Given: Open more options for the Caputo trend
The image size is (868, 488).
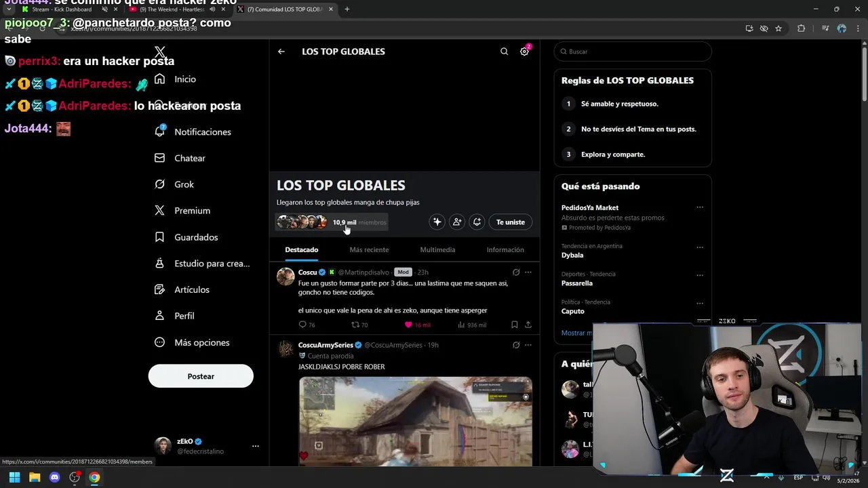Looking at the screenshot, I should pyautogui.click(x=700, y=303).
